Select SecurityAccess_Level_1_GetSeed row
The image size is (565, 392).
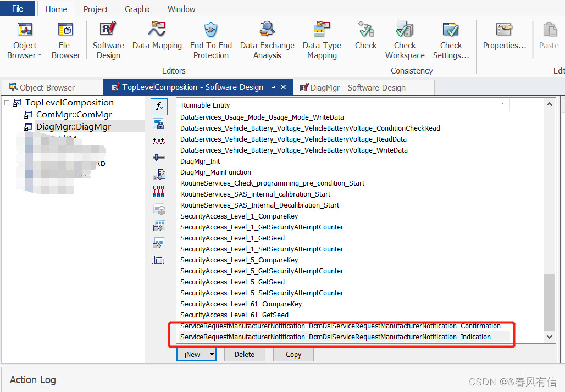345,238
